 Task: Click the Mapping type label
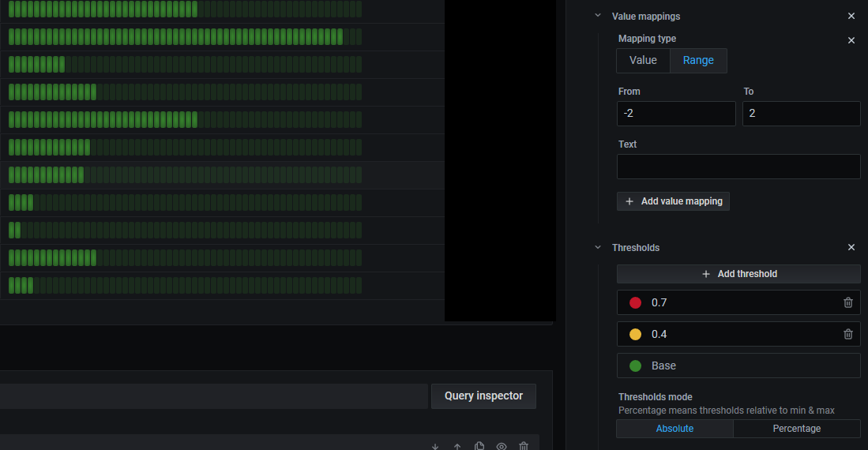click(647, 39)
